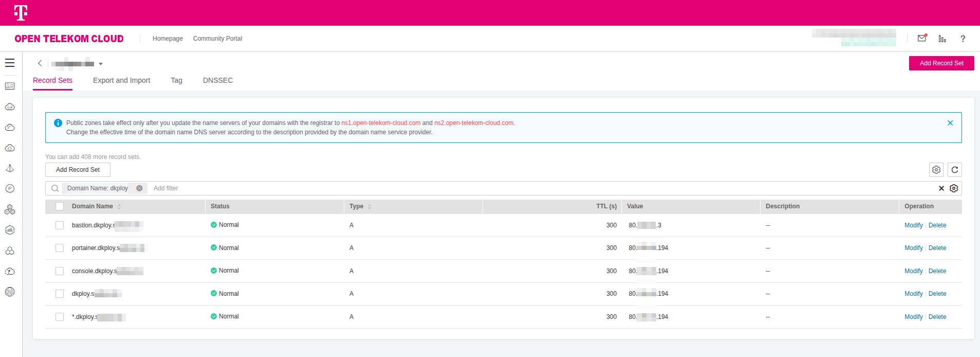Remove the 'Domain Name: dkploy' filter chip
This screenshot has height=357, width=980.
(x=139, y=188)
